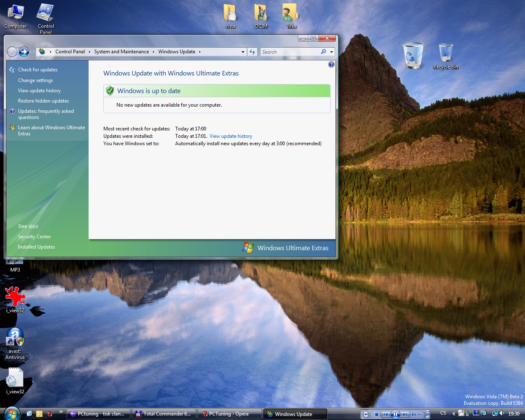Select the Jirka user folder icon
This screenshot has width=525, height=420.
click(291, 16)
